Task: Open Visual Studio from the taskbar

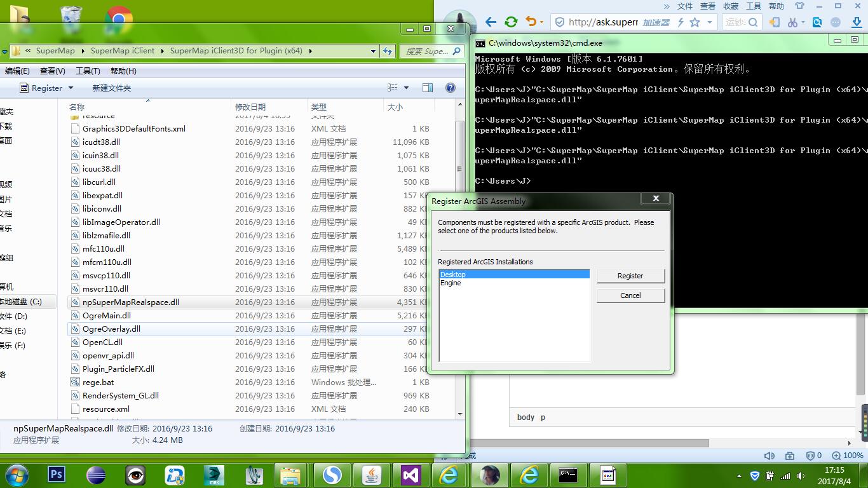Action: pyautogui.click(x=411, y=475)
